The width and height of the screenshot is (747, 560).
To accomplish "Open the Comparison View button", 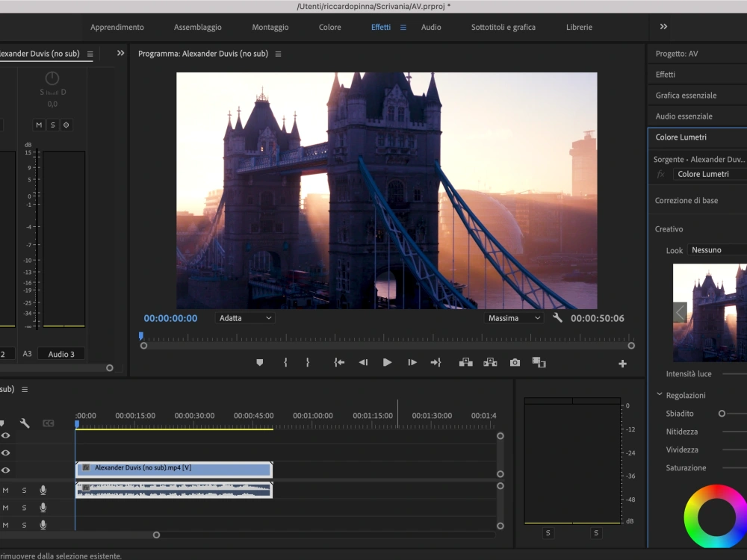I will [539, 363].
